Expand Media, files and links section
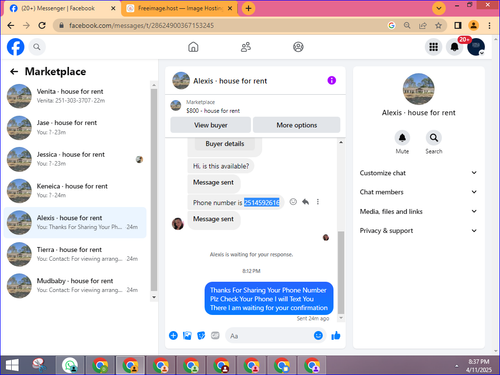 tap(418, 211)
